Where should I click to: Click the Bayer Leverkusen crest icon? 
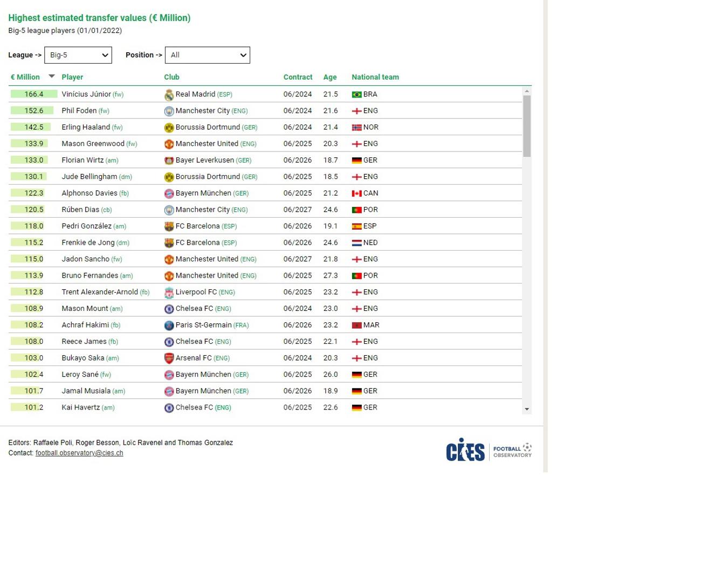pyautogui.click(x=169, y=161)
